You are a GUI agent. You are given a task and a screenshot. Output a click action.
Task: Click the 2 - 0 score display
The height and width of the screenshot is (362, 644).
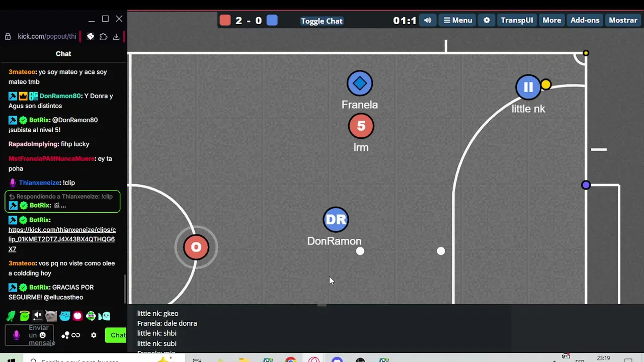[x=249, y=21]
